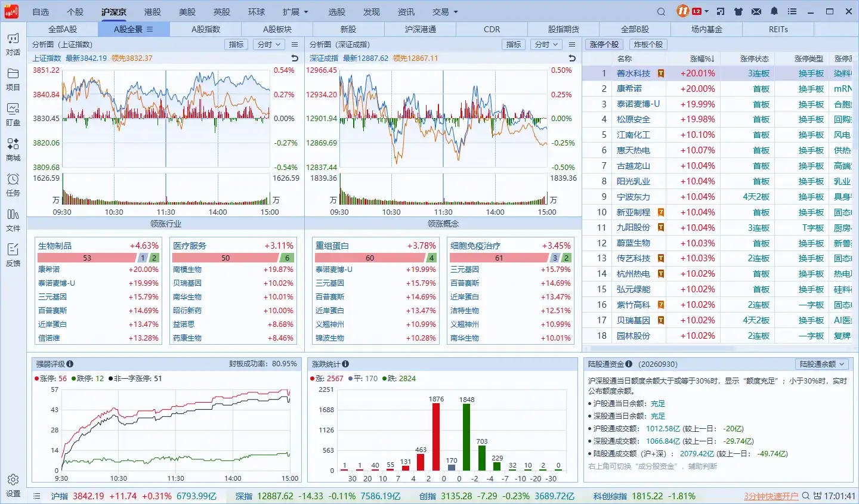Select the REITs tab
This screenshot has height=504, width=859.
click(778, 29)
